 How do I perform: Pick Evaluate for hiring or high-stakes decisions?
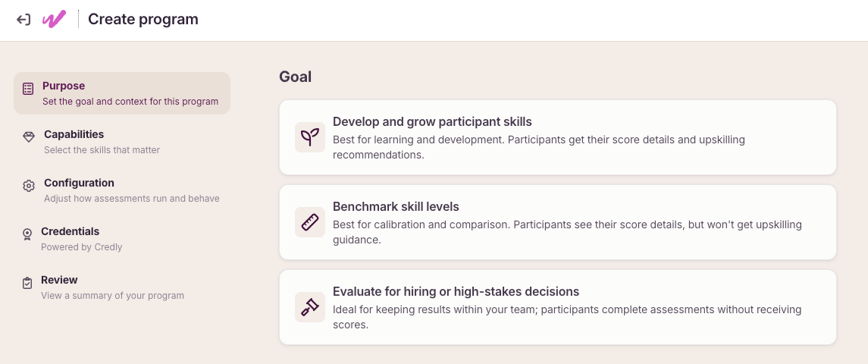(x=557, y=307)
